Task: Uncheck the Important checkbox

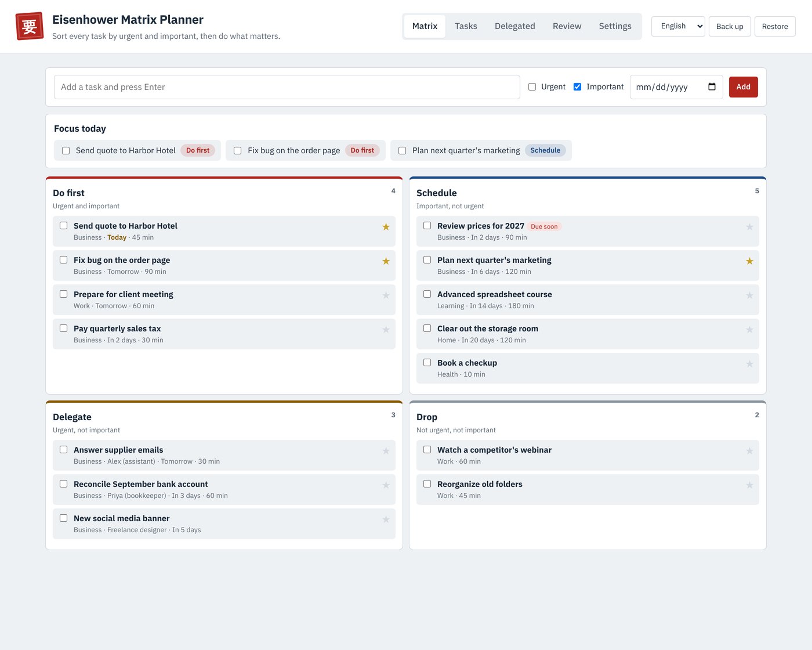Action: pyautogui.click(x=577, y=87)
